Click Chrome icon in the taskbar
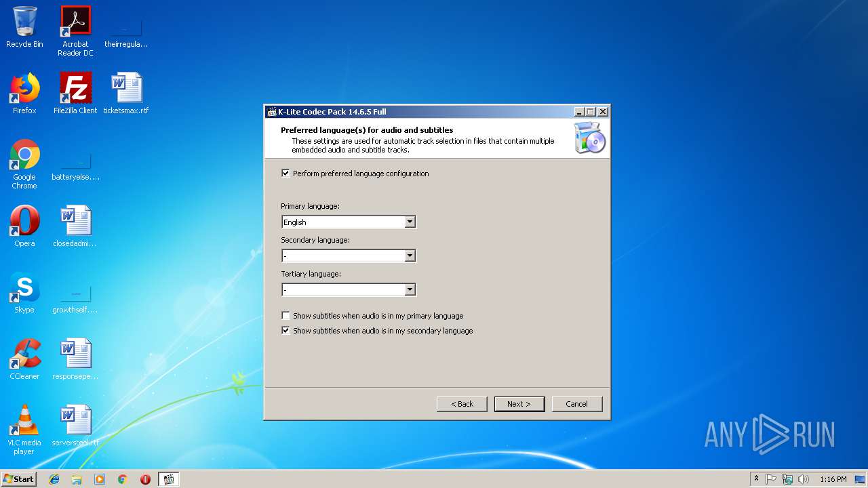The width and height of the screenshot is (868, 488). (x=123, y=479)
